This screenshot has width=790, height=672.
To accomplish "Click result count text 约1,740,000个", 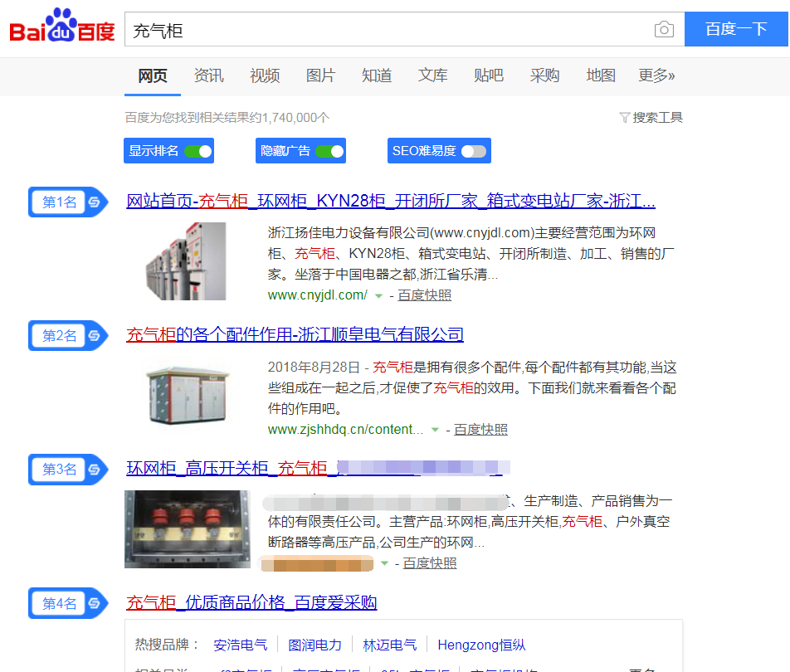I will click(x=290, y=117).
